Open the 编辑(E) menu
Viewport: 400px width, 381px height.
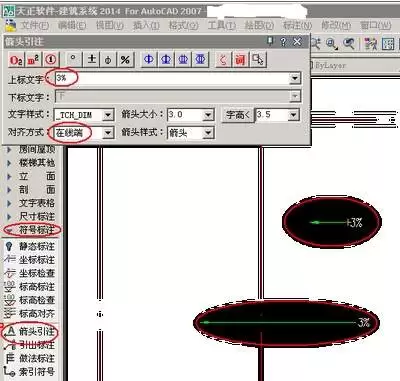point(72,25)
